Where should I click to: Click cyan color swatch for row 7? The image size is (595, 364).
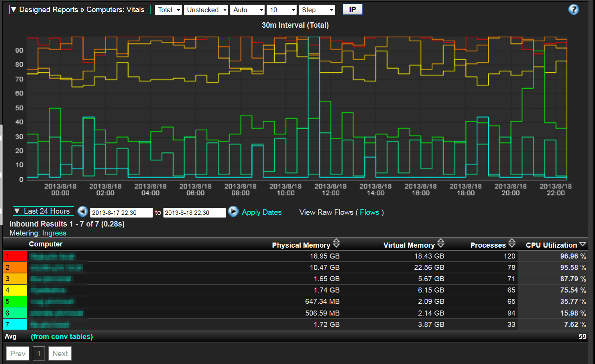coord(15,325)
